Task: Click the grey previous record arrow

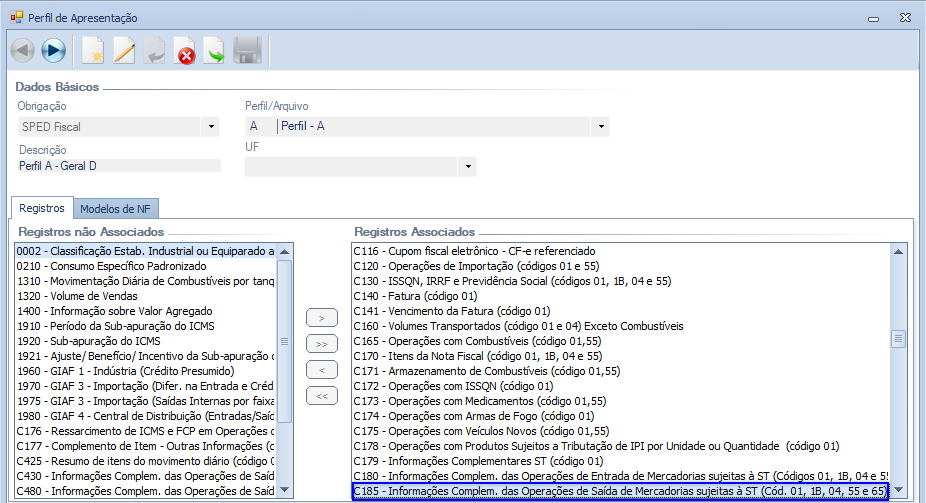Action: point(22,50)
